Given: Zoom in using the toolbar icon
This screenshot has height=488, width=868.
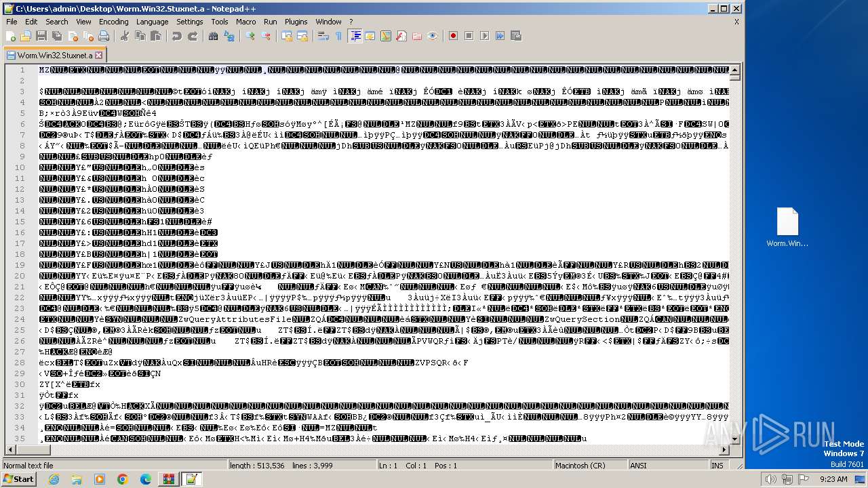Looking at the screenshot, I should 250,36.
